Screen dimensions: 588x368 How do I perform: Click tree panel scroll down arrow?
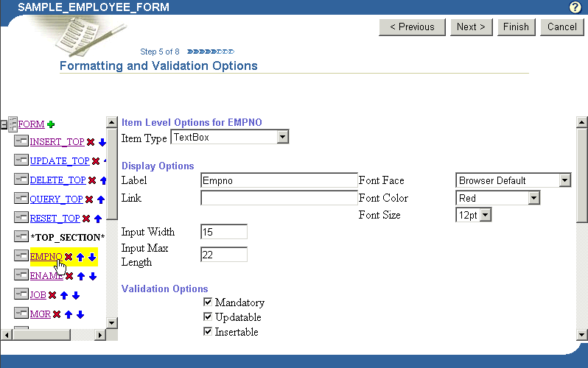[112, 322]
